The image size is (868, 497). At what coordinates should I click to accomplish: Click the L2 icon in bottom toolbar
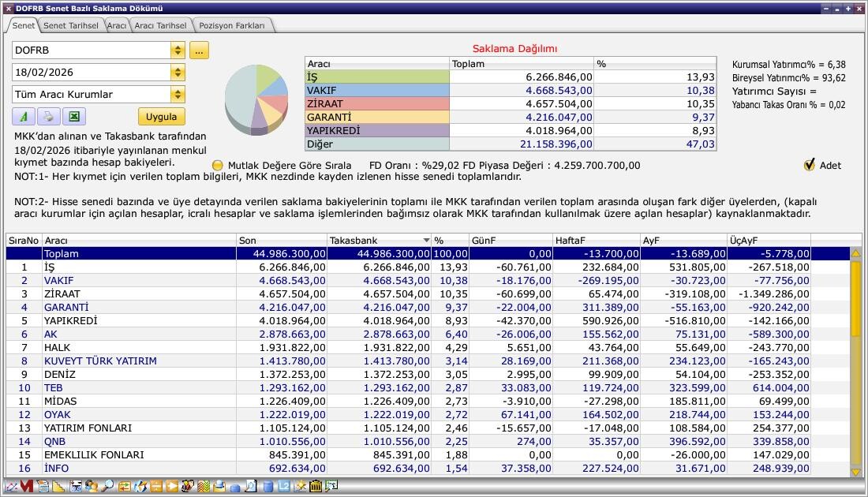(x=283, y=487)
